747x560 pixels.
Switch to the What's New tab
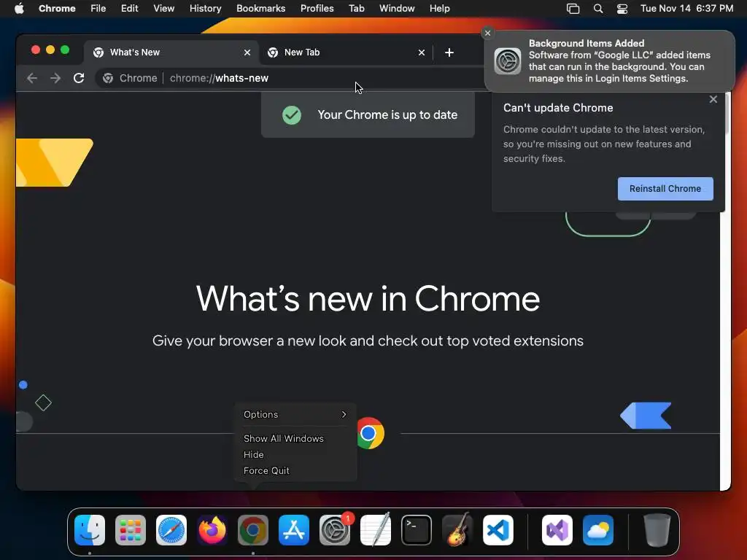[x=171, y=52]
